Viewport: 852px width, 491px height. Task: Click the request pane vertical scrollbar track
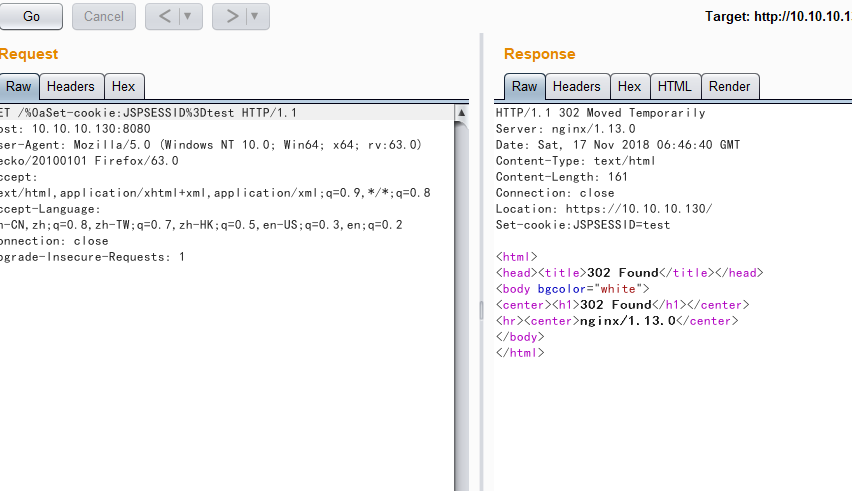[461, 300]
